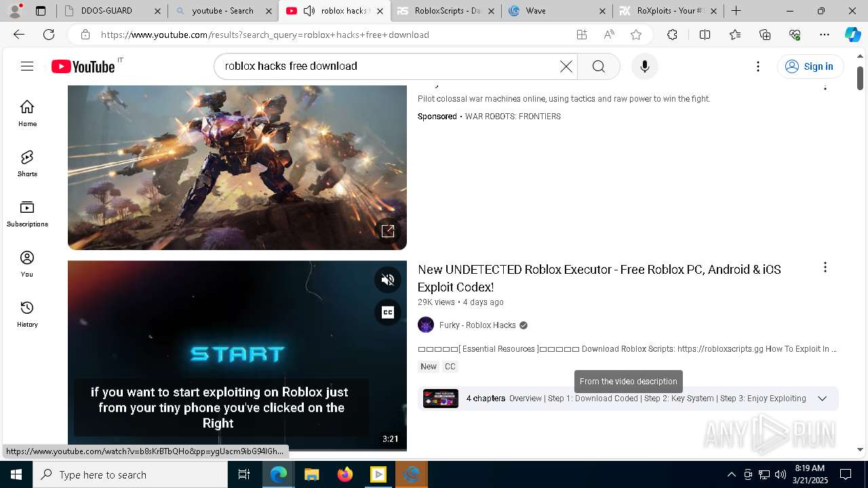The image size is (868, 488).
Task: Toggle closed captions on the video preview
Action: 388,312
